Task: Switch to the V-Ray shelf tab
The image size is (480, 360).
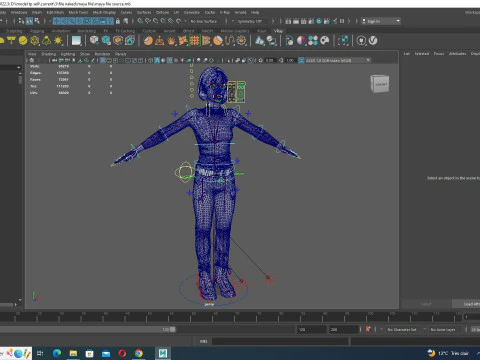Action: point(278,31)
